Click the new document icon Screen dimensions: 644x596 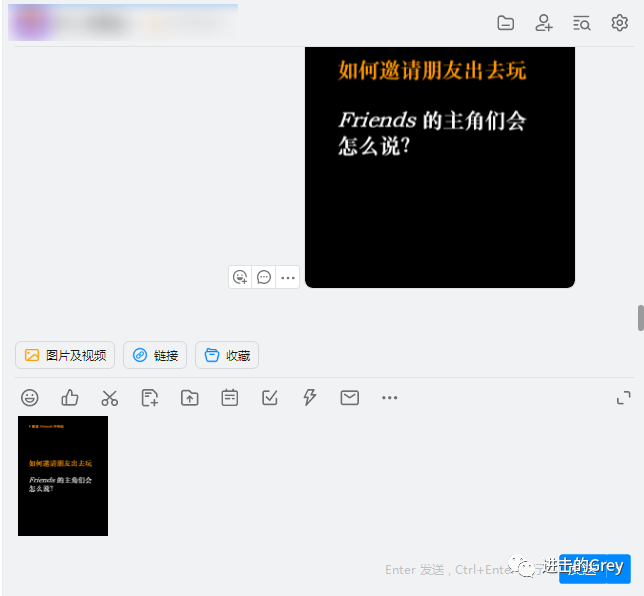(x=150, y=398)
